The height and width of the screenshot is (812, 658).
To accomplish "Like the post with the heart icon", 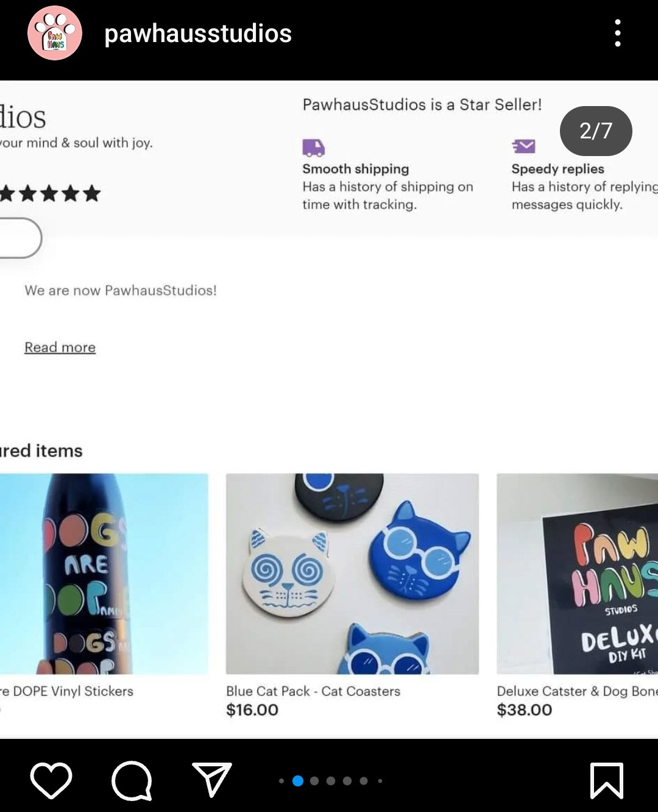I will click(x=51, y=780).
